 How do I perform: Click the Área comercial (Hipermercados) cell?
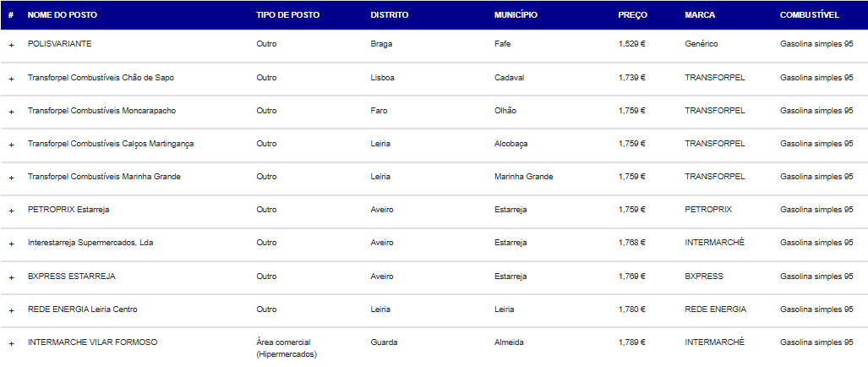pos(287,348)
